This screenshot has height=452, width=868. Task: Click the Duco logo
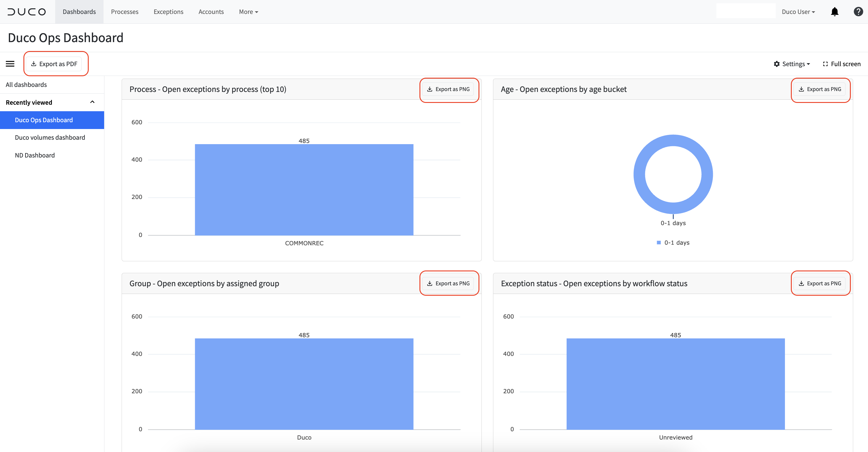pyautogui.click(x=27, y=12)
